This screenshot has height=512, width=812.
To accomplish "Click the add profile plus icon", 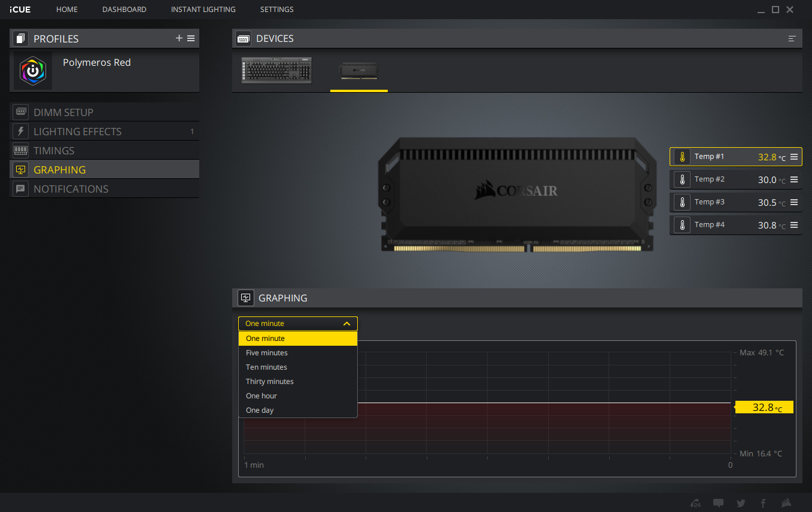I will pos(179,38).
